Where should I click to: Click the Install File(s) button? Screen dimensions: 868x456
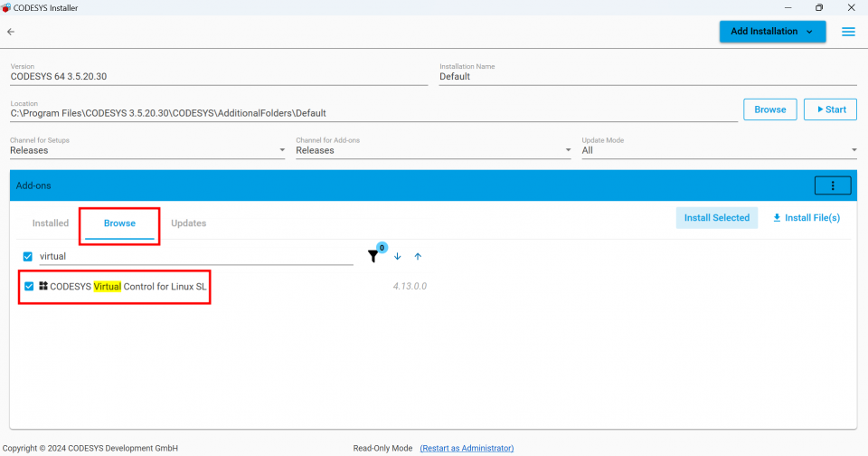[x=807, y=218]
